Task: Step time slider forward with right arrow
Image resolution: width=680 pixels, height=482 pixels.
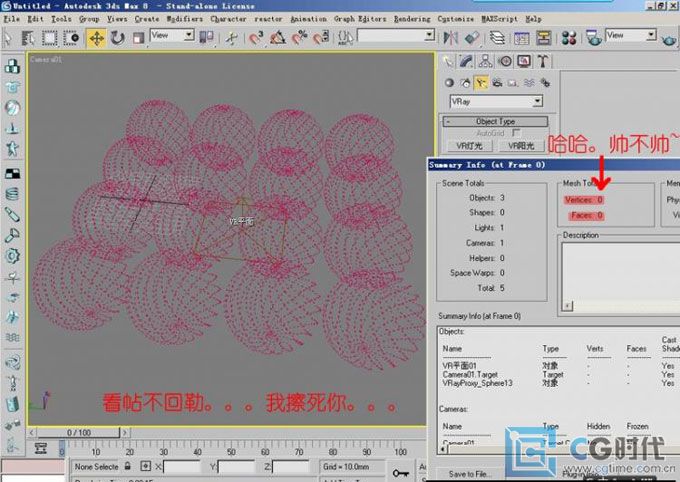Action: click(x=125, y=433)
